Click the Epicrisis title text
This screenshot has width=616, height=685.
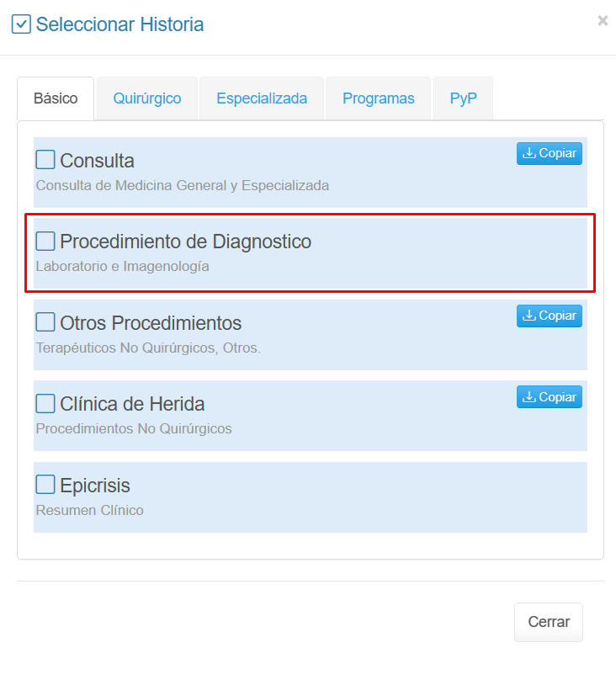pos(95,486)
